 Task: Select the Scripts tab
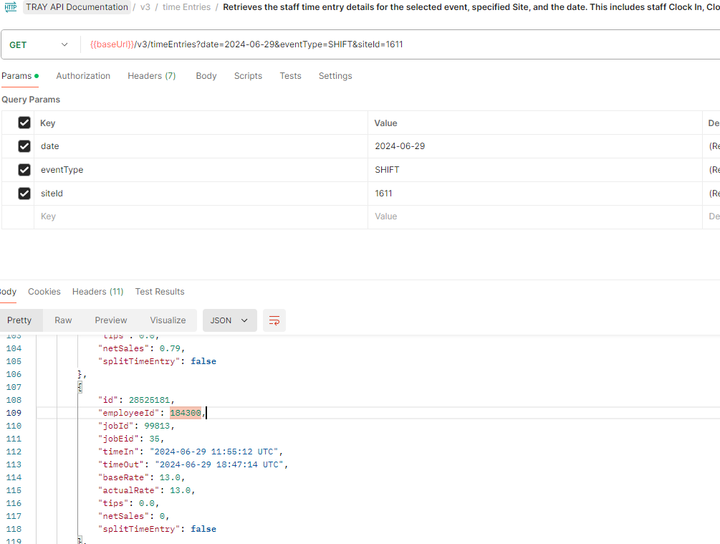[x=248, y=76]
